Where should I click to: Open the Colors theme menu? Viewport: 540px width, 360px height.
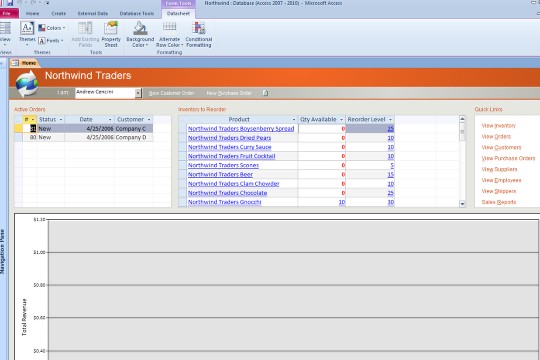(x=52, y=28)
